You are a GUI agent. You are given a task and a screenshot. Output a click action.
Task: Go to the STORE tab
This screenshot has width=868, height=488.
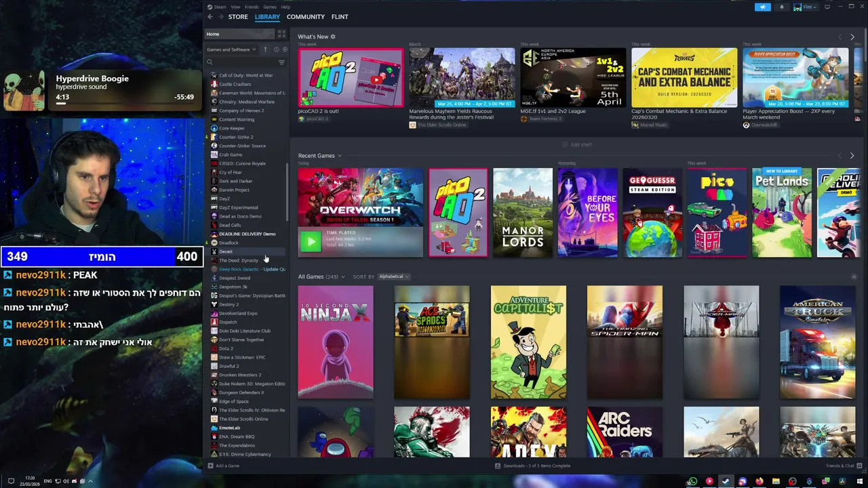coord(238,17)
